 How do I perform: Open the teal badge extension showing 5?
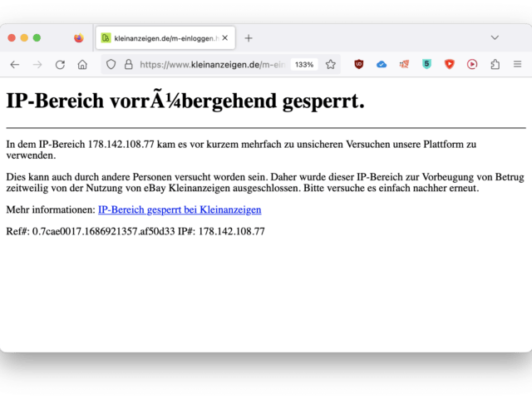tap(426, 64)
